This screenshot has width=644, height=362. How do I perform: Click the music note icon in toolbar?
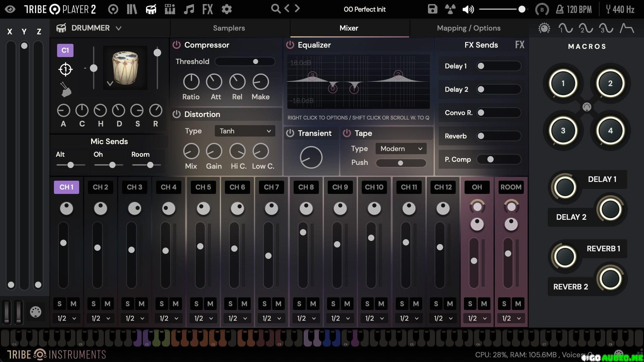pos(189,9)
